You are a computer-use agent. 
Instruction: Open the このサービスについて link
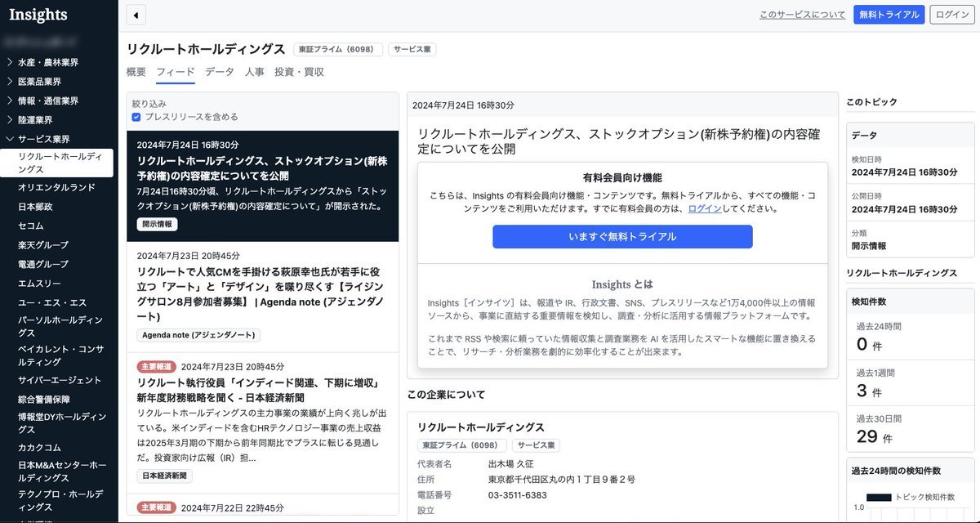[x=803, y=15]
